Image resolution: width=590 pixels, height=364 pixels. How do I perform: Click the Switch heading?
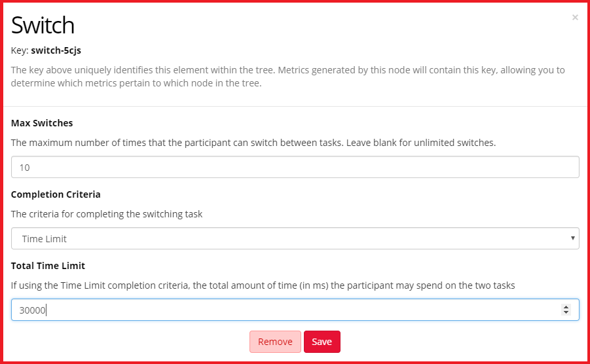[x=43, y=25]
